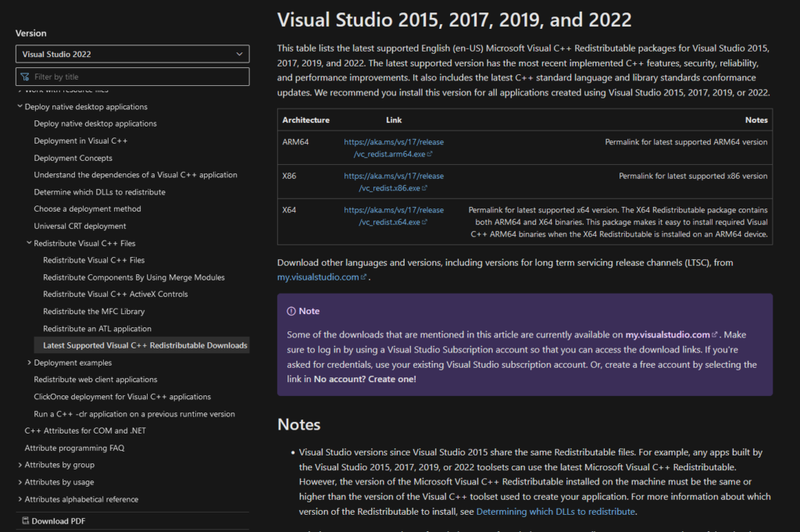The width and height of the screenshot is (800, 532).
Task: Click the ARM64 architecture cell
Action: click(x=295, y=142)
